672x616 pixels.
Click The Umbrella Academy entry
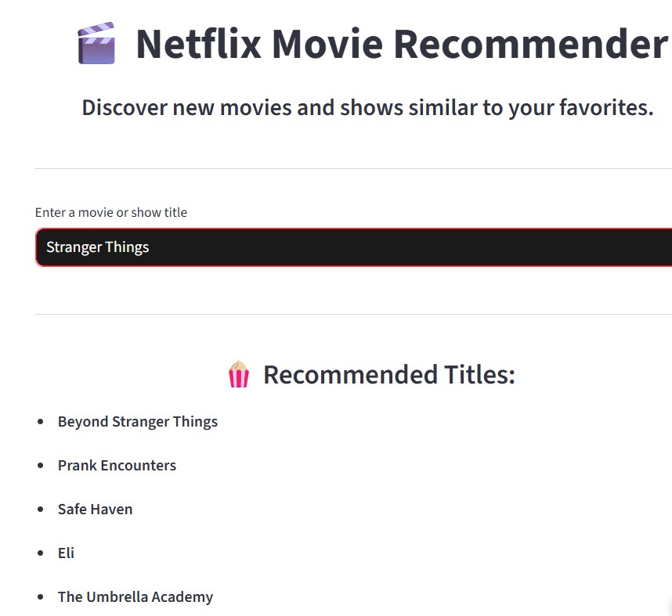[x=135, y=596]
